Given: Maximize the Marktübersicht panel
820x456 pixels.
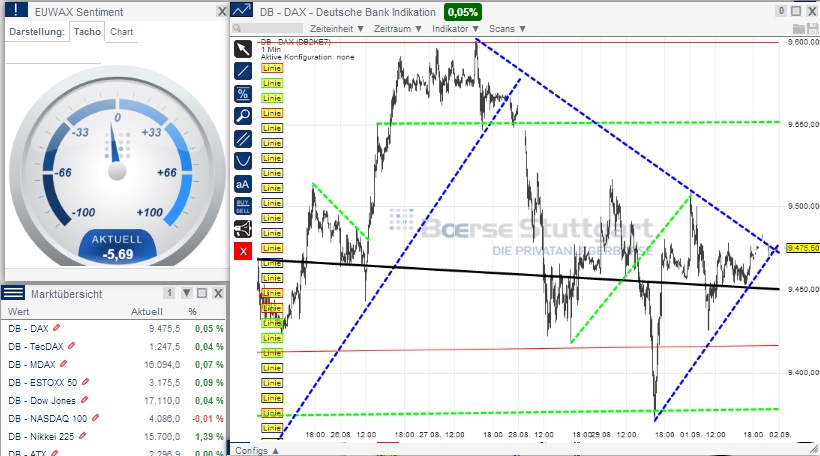Looking at the screenshot, I should tap(202, 293).
